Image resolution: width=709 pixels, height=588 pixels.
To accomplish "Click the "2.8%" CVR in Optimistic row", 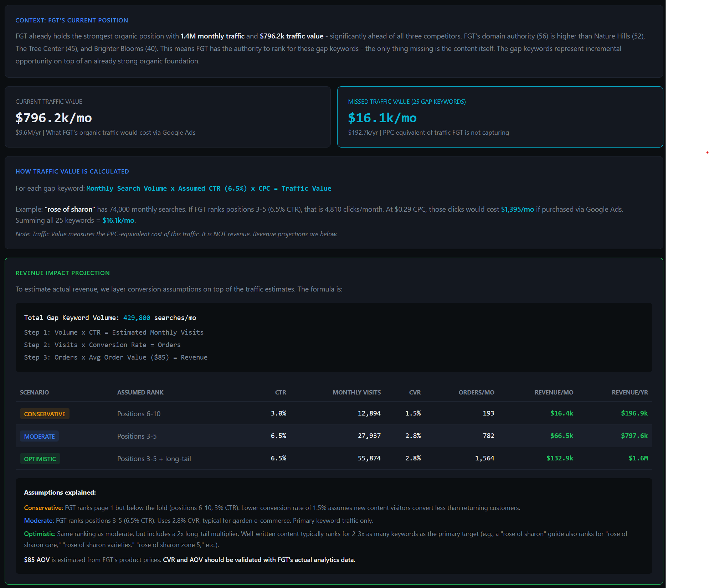I will click(x=413, y=458).
